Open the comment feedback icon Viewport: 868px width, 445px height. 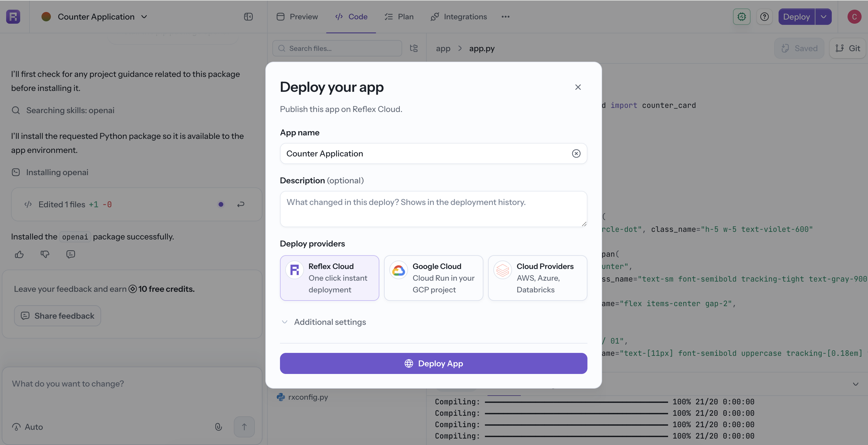[70, 254]
